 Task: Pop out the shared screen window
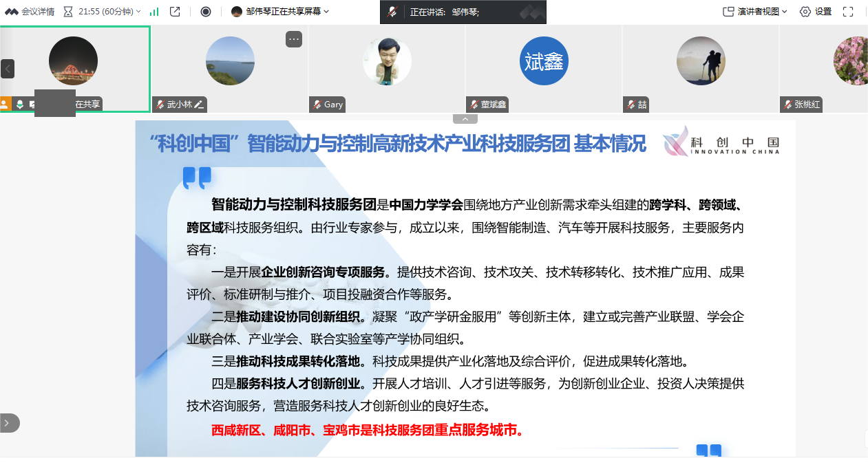[x=175, y=10]
